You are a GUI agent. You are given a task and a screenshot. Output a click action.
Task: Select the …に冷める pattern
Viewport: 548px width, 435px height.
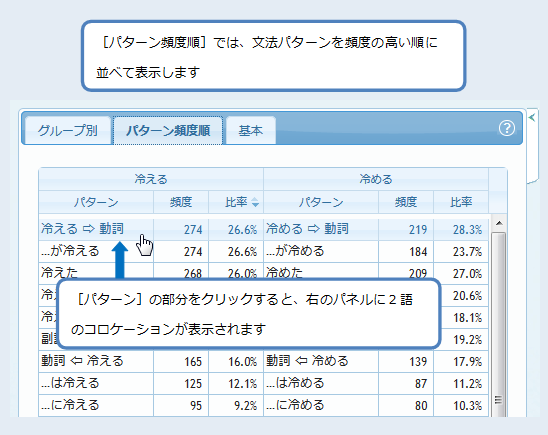tap(295, 405)
